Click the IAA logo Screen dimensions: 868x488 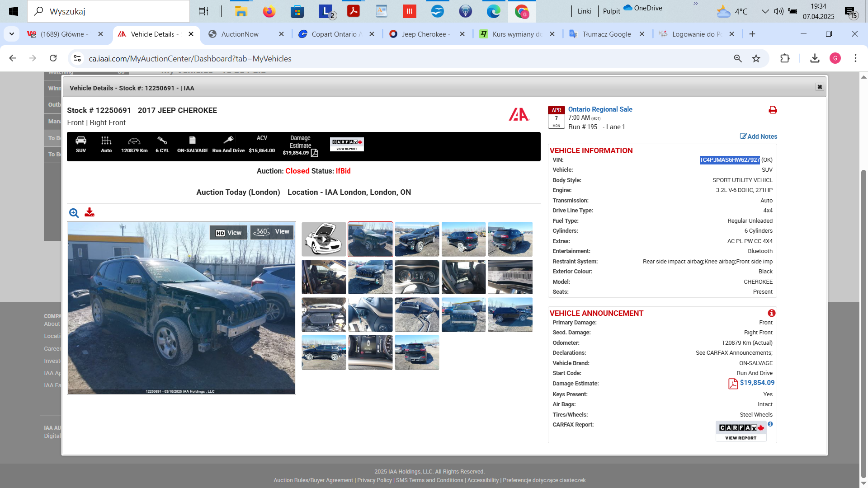pyautogui.click(x=519, y=114)
